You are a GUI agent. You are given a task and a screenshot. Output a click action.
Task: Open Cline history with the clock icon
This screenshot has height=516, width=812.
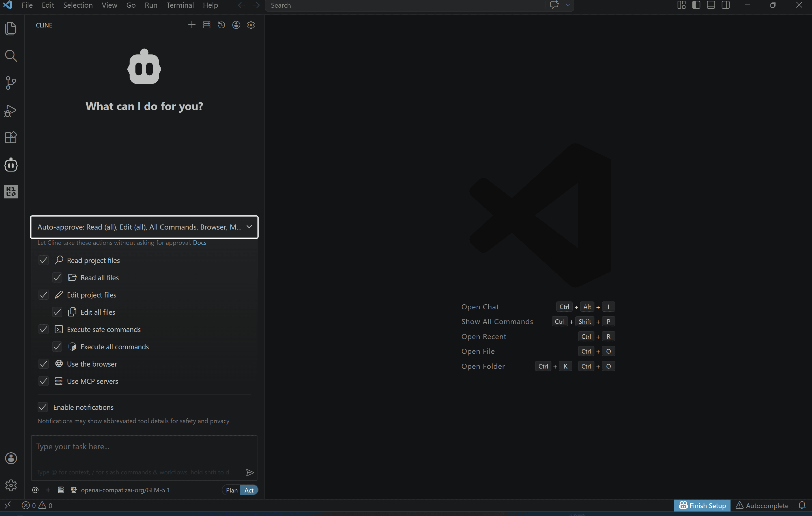tap(221, 25)
